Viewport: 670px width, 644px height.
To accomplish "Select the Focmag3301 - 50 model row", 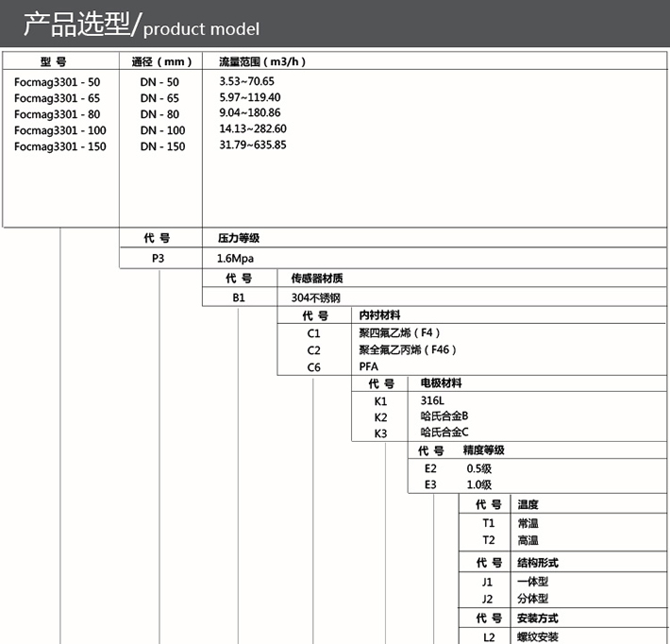I will (x=57, y=82).
